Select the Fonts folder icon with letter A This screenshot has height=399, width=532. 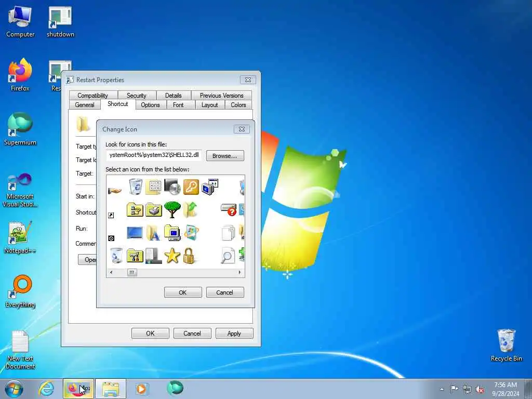pos(153,233)
